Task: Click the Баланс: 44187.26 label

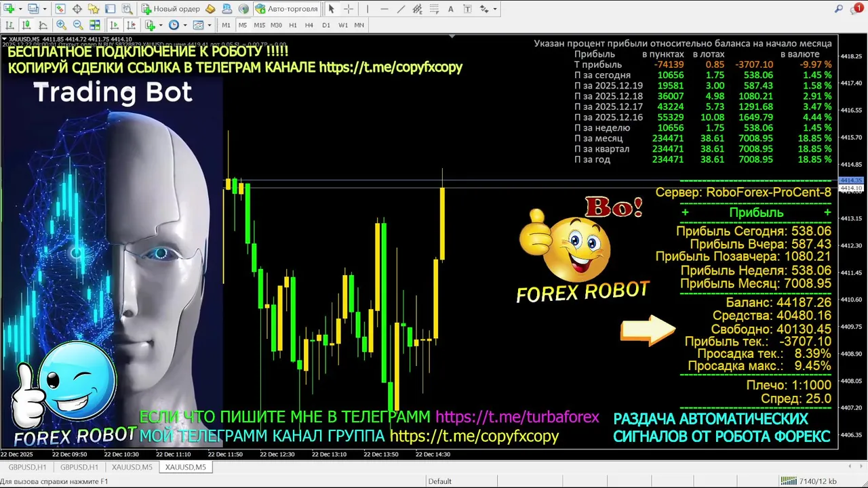Action: (778, 302)
